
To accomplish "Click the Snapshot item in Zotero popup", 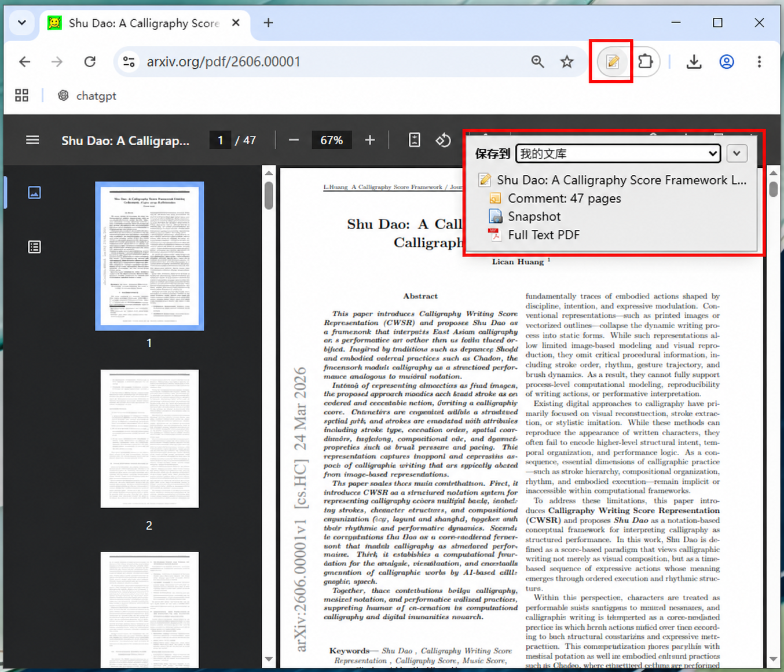I will [534, 216].
